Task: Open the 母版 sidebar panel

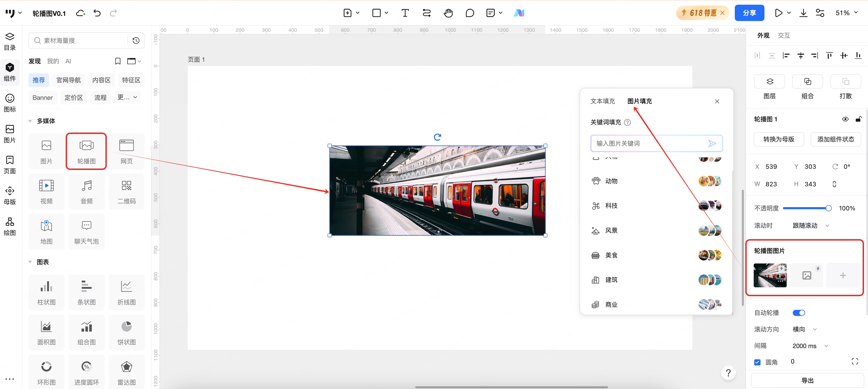Action: point(10,195)
